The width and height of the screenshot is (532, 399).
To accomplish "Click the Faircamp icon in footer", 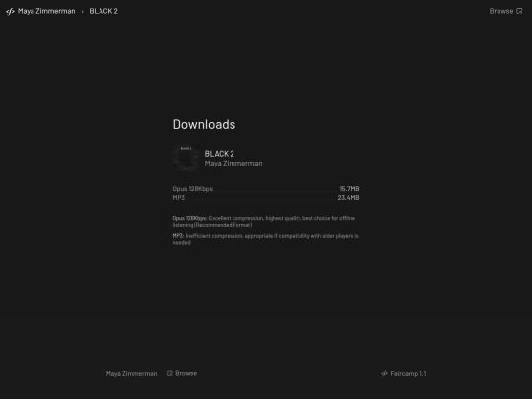I will 384,374.
